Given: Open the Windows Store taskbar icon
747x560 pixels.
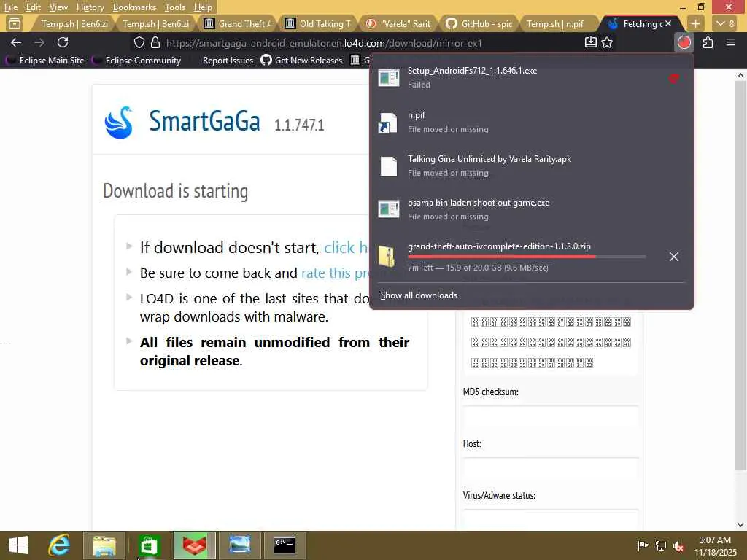Looking at the screenshot, I should point(149,545).
